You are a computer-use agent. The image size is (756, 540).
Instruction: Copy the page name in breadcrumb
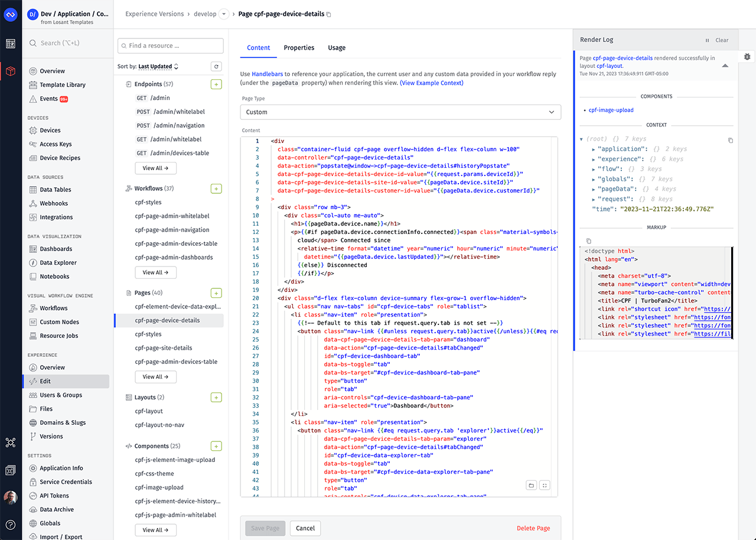coord(329,15)
